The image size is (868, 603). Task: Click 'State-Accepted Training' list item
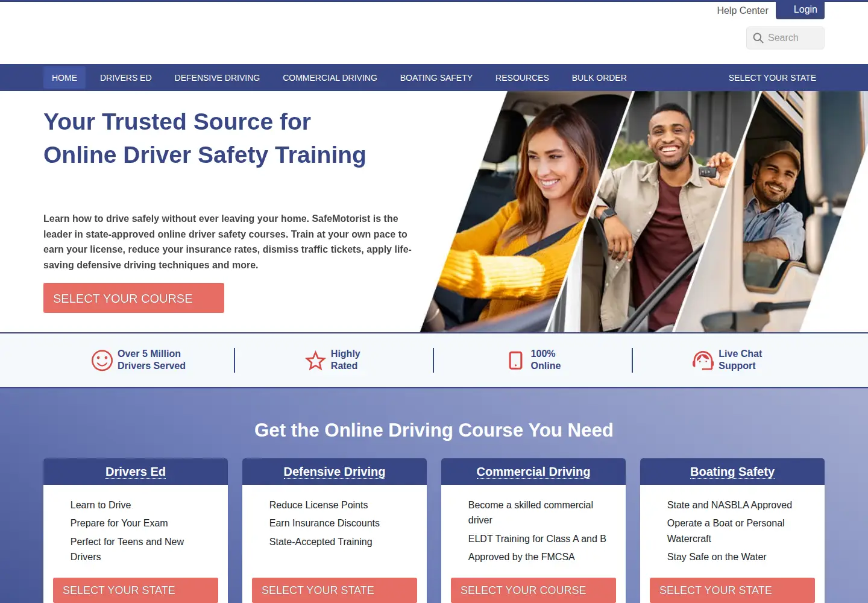321,541
